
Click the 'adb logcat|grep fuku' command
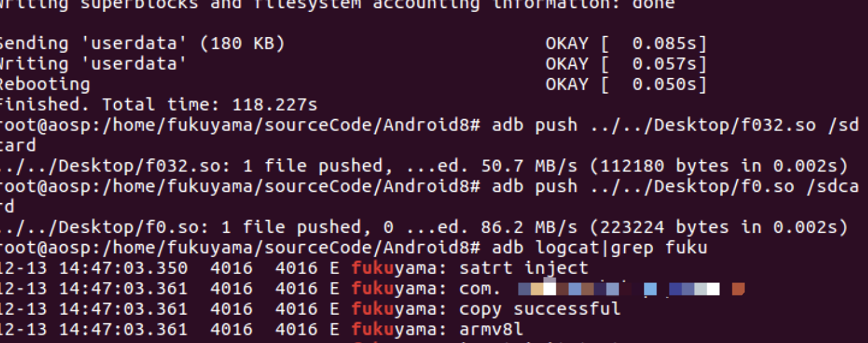[x=600, y=248]
